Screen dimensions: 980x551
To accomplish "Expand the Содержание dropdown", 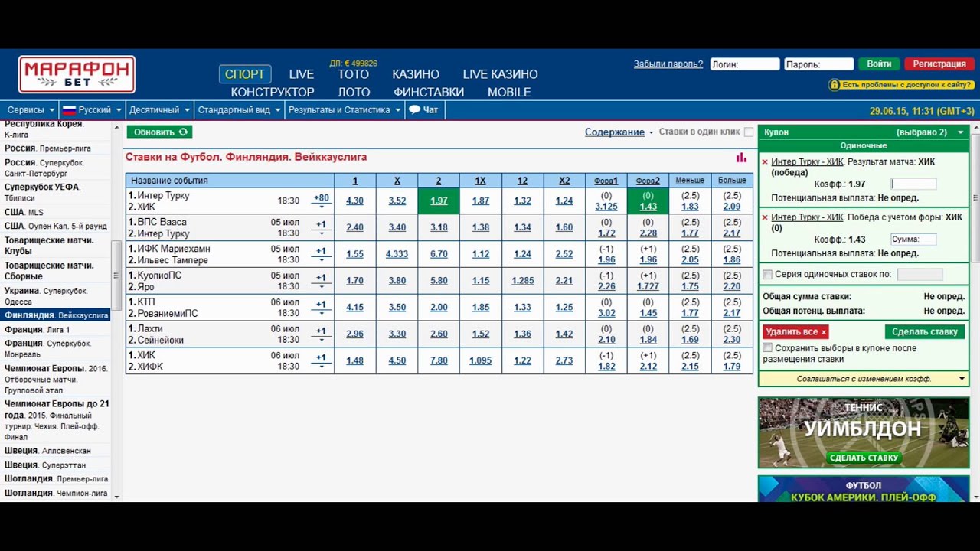I will [619, 132].
